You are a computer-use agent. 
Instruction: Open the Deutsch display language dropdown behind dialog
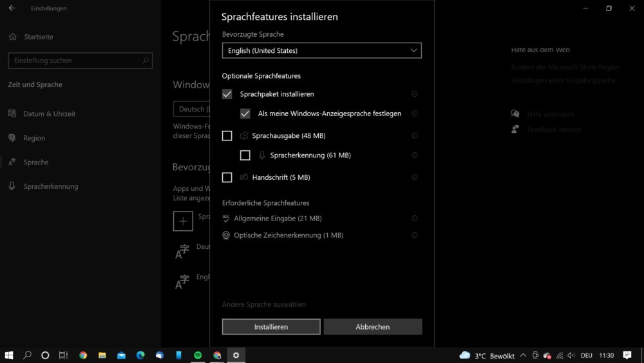(x=192, y=109)
